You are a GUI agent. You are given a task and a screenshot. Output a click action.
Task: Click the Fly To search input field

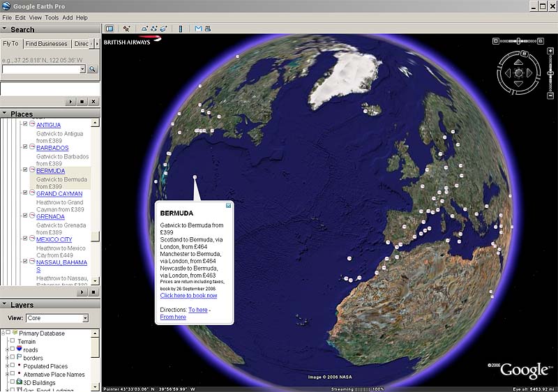(41, 69)
